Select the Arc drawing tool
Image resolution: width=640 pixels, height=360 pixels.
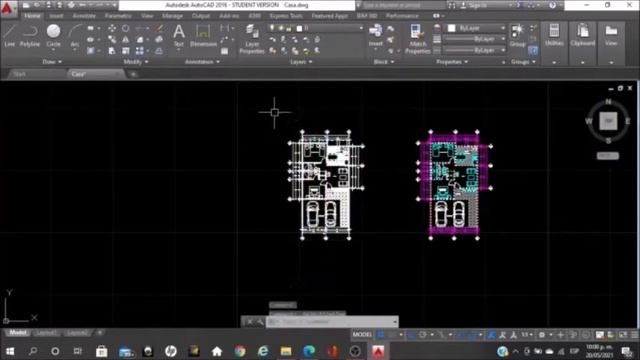pyautogui.click(x=75, y=35)
